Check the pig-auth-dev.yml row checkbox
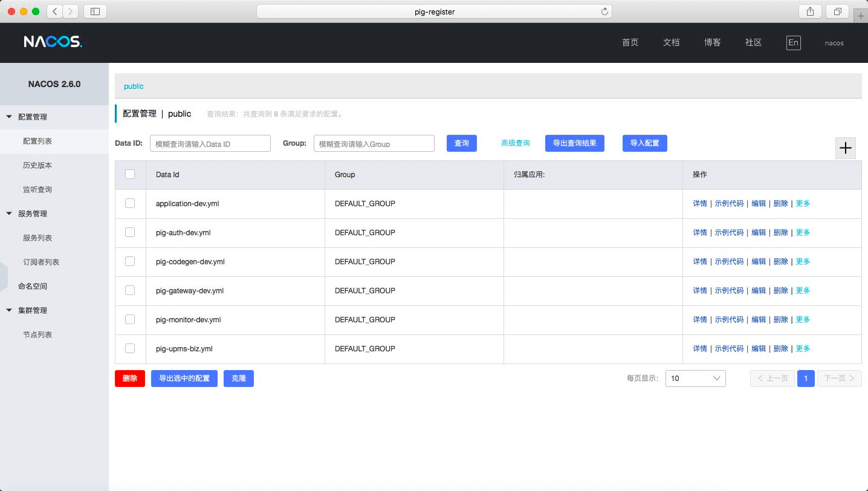The width and height of the screenshot is (868, 491). point(130,232)
